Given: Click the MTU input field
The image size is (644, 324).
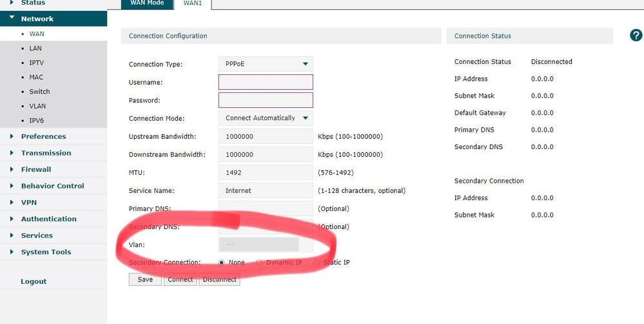Looking at the screenshot, I should [266, 172].
